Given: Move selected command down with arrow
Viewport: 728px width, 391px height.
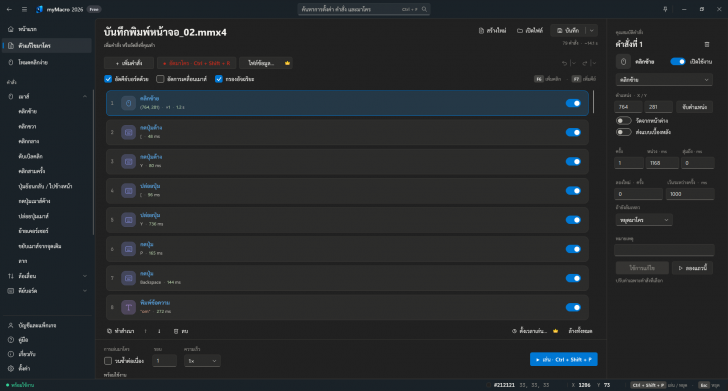Looking at the screenshot, I should click(x=159, y=331).
